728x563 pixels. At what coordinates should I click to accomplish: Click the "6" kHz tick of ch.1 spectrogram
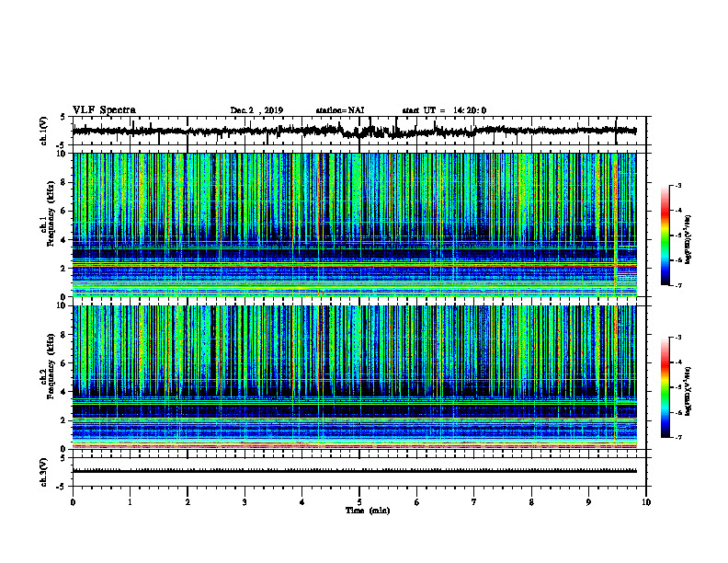coord(64,212)
